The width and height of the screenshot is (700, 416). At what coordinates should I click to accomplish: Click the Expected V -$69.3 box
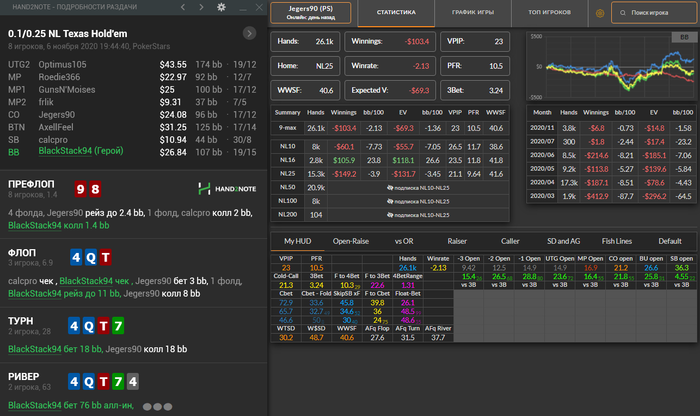(x=390, y=91)
